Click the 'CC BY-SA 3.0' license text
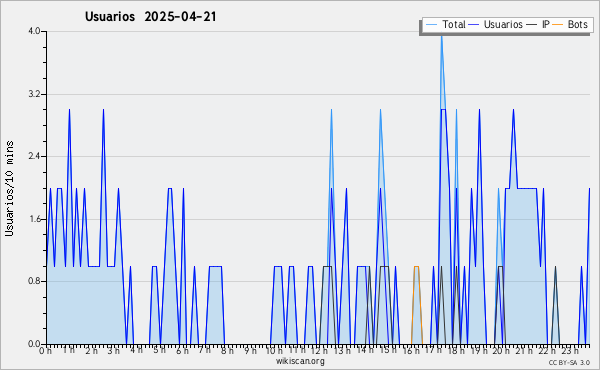The height and width of the screenshot is (370, 600). click(x=569, y=362)
